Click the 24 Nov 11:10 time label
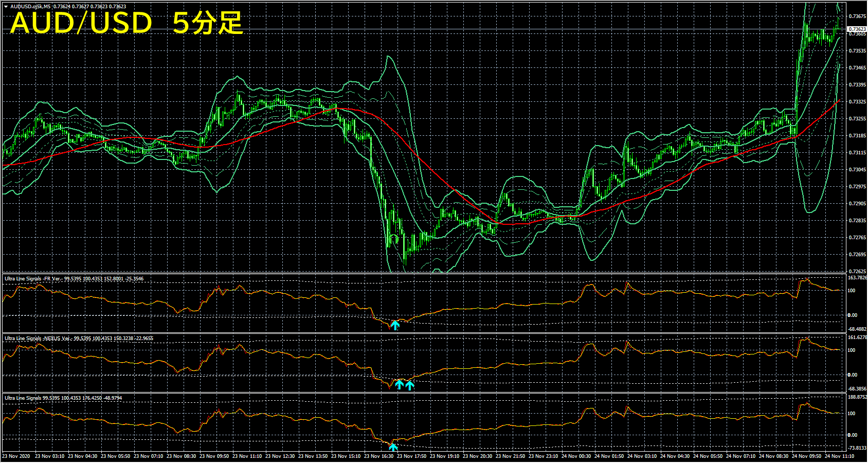The width and height of the screenshot is (868, 463). pyautogui.click(x=840, y=456)
